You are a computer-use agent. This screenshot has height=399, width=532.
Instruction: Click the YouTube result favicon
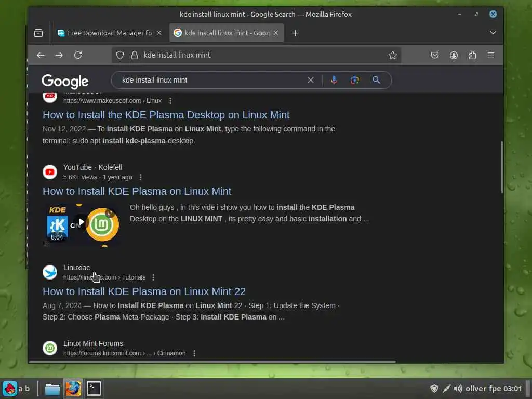coord(50,172)
